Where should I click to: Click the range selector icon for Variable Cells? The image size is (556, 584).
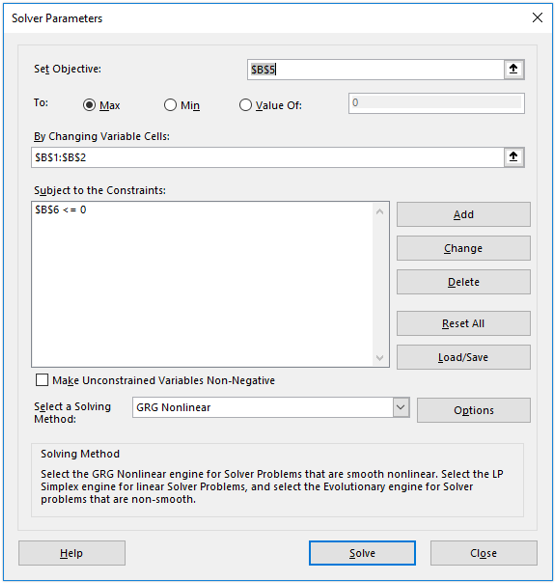pyautogui.click(x=514, y=157)
